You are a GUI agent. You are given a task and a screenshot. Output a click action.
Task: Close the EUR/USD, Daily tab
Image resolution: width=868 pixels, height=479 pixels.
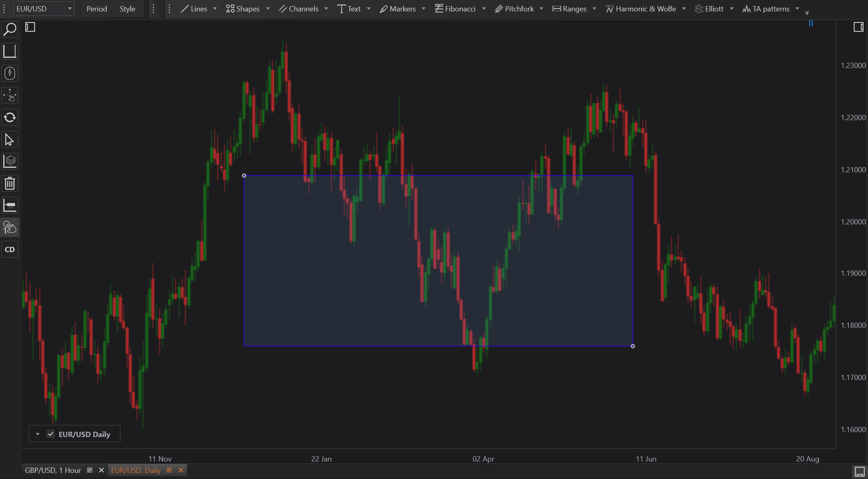[x=181, y=470]
